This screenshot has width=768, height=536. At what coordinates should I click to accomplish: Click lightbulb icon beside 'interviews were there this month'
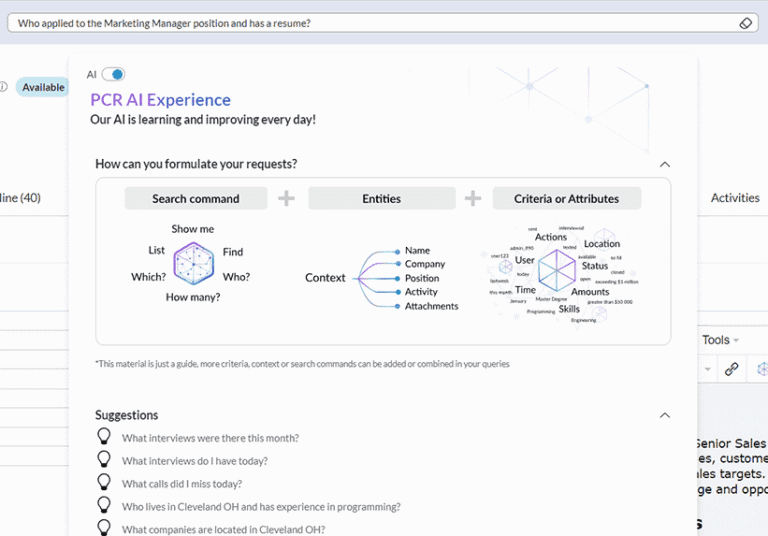tap(104, 436)
